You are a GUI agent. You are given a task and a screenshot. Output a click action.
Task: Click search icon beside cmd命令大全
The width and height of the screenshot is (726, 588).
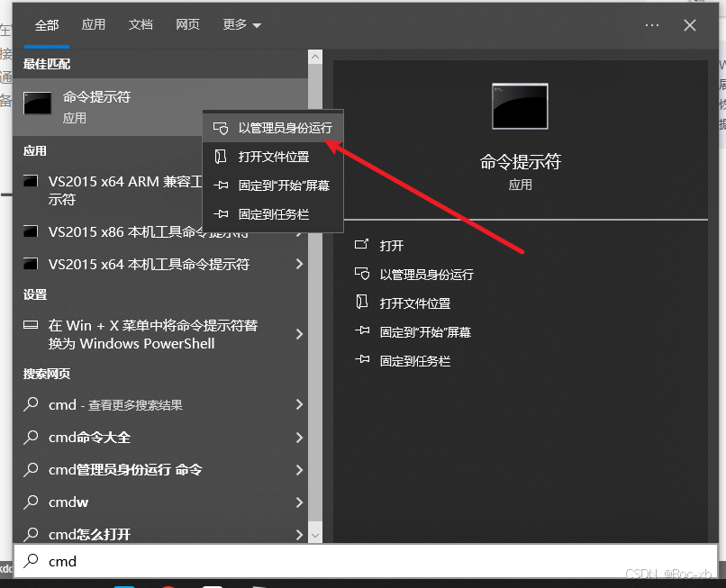(31, 437)
